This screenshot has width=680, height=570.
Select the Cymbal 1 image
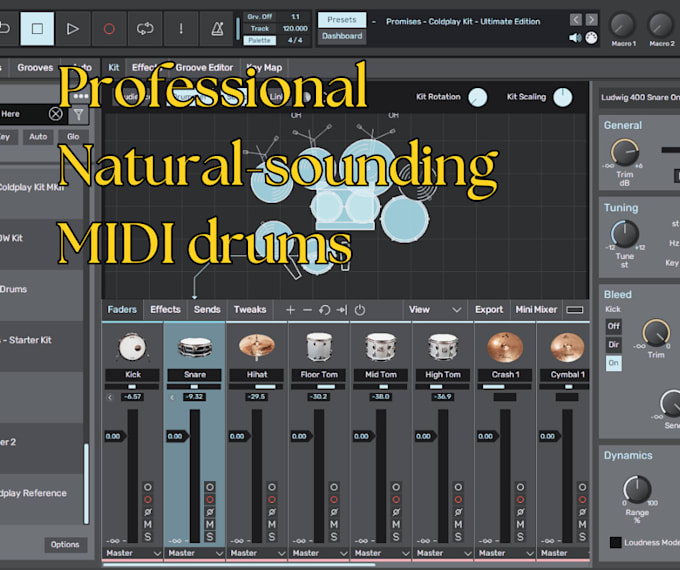[x=567, y=347]
